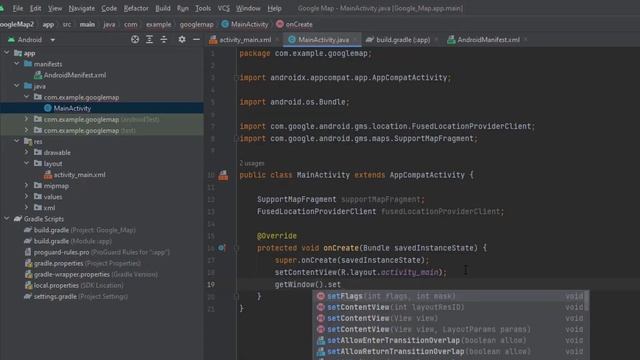The height and width of the screenshot is (360, 640).
Task: Choose setAllowEnterTransitionOverlap suggestion
Action: pyautogui.click(x=450, y=340)
